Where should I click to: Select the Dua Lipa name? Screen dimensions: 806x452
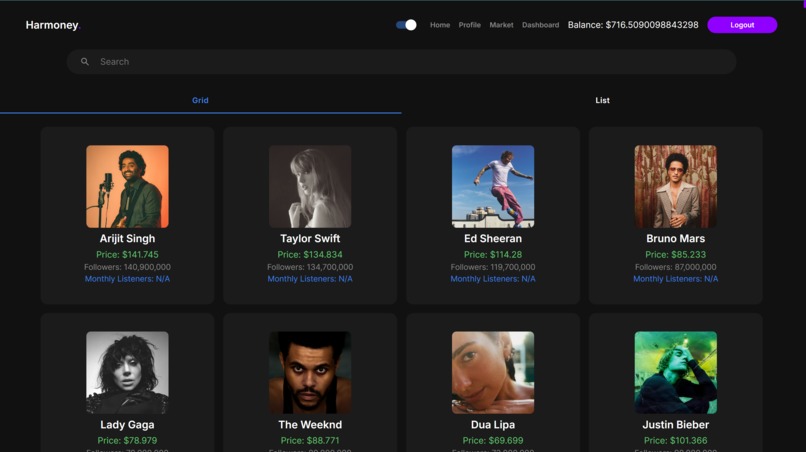493,425
